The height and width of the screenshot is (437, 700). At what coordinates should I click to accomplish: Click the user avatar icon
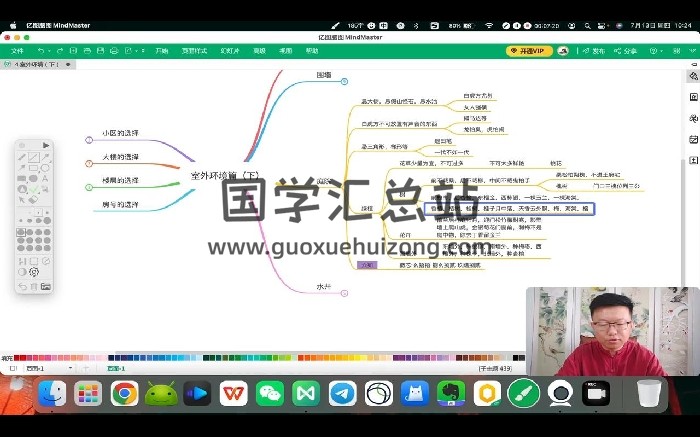click(x=563, y=51)
